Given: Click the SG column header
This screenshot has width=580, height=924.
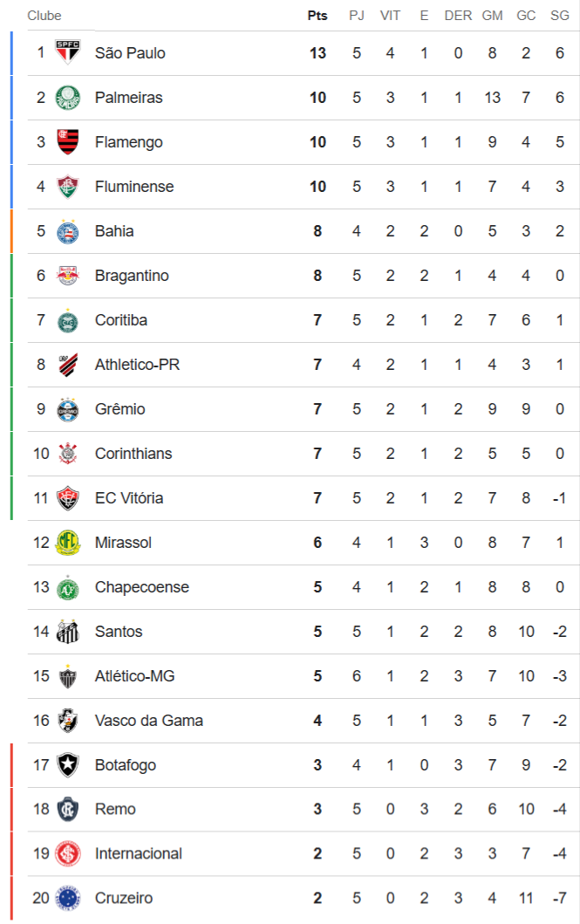Looking at the screenshot, I should [560, 16].
